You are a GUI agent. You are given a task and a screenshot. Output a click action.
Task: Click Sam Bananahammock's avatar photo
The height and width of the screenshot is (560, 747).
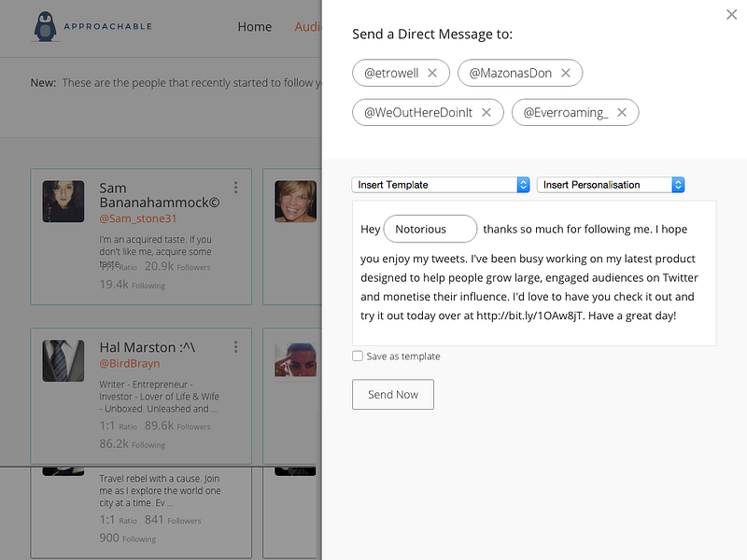(63, 201)
